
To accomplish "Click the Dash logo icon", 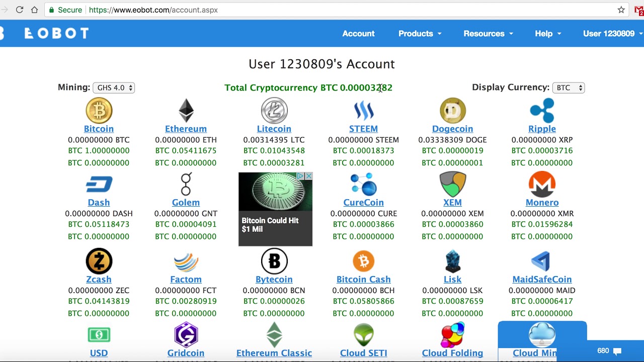I will coord(99,184).
